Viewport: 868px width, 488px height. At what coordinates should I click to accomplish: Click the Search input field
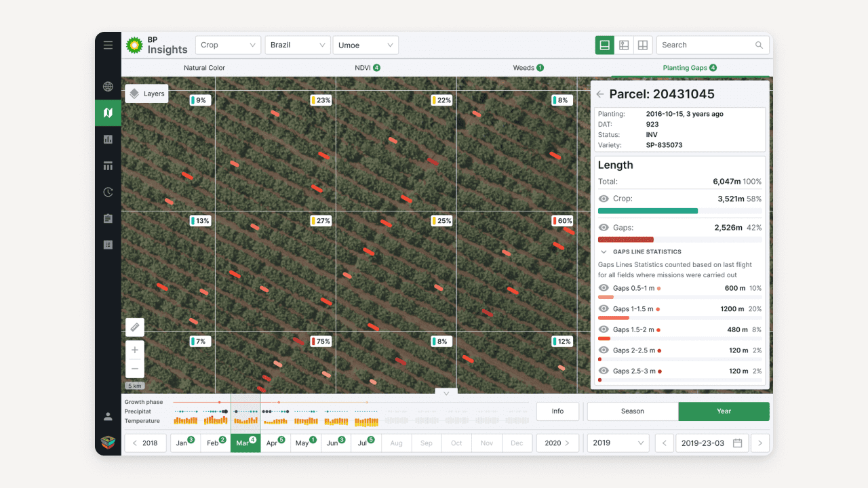coord(705,45)
